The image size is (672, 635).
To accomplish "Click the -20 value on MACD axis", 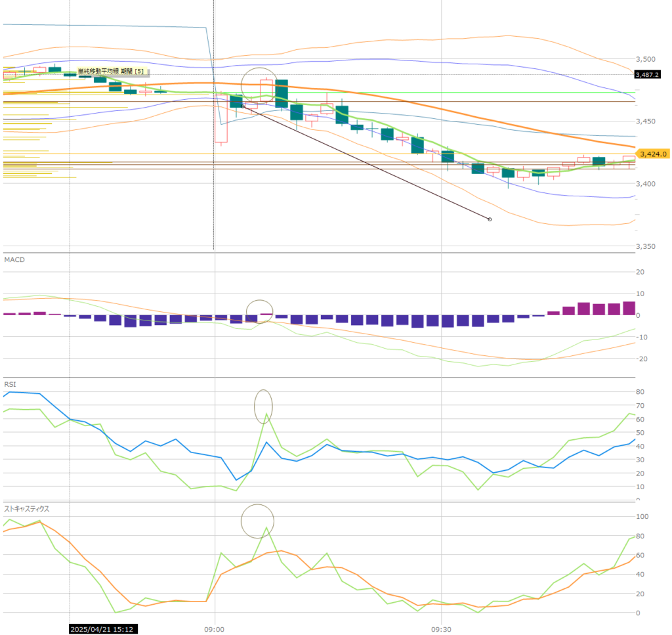I will 642,359.
